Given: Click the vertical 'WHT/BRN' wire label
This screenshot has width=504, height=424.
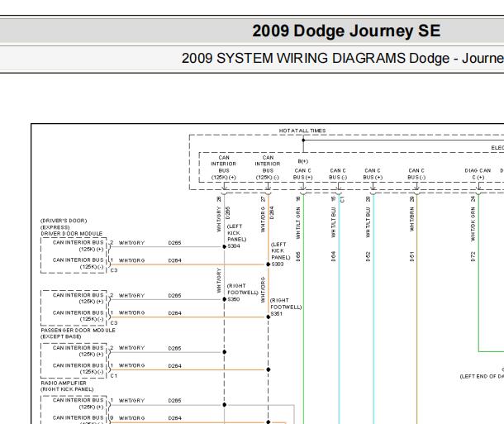Looking at the screenshot, I should (411, 219).
